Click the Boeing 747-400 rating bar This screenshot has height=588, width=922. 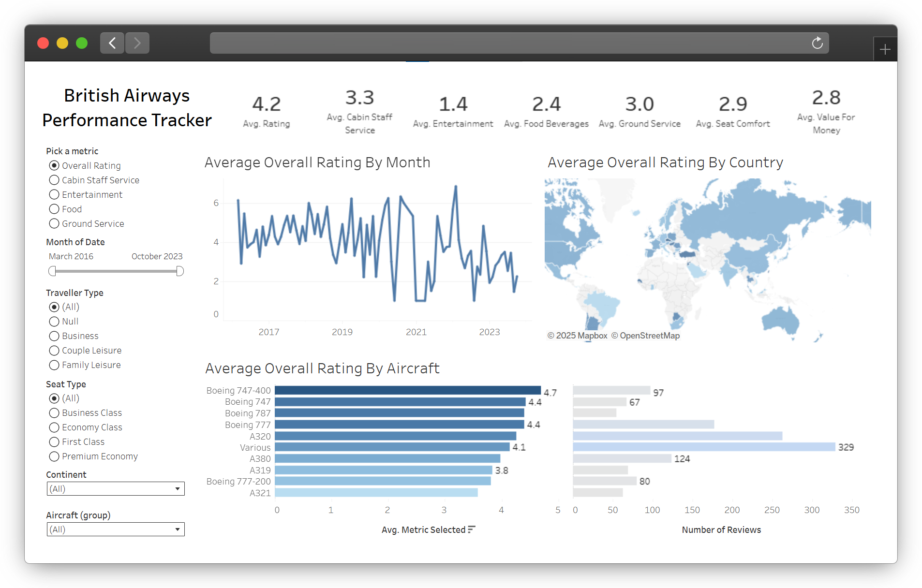(407, 390)
